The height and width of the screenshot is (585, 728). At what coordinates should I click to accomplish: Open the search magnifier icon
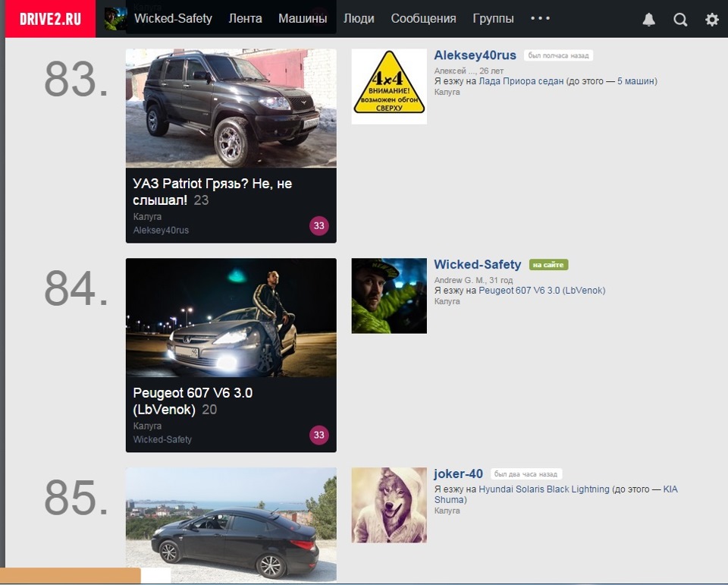[680, 20]
